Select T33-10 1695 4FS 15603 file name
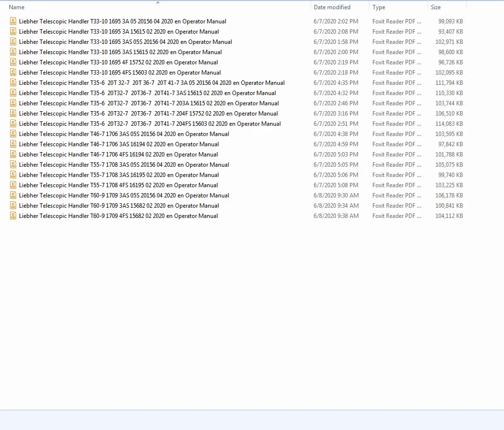 (120, 73)
